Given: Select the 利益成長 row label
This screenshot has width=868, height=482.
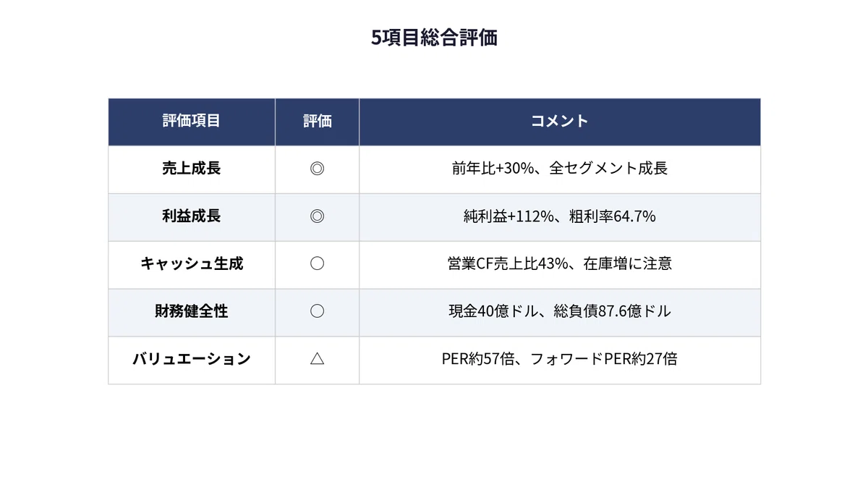Looking at the screenshot, I should click(192, 216).
